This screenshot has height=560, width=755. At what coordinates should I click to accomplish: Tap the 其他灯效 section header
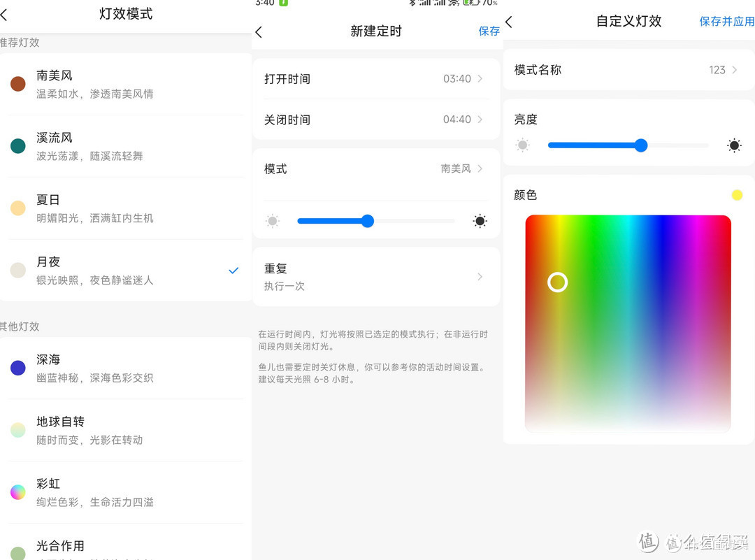(20, 326)
